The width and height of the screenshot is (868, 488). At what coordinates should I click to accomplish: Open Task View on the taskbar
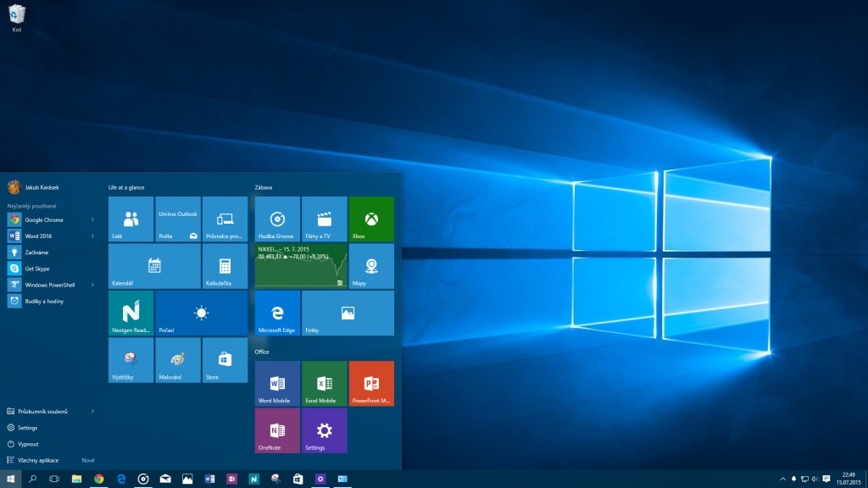[x=53, y=480]
